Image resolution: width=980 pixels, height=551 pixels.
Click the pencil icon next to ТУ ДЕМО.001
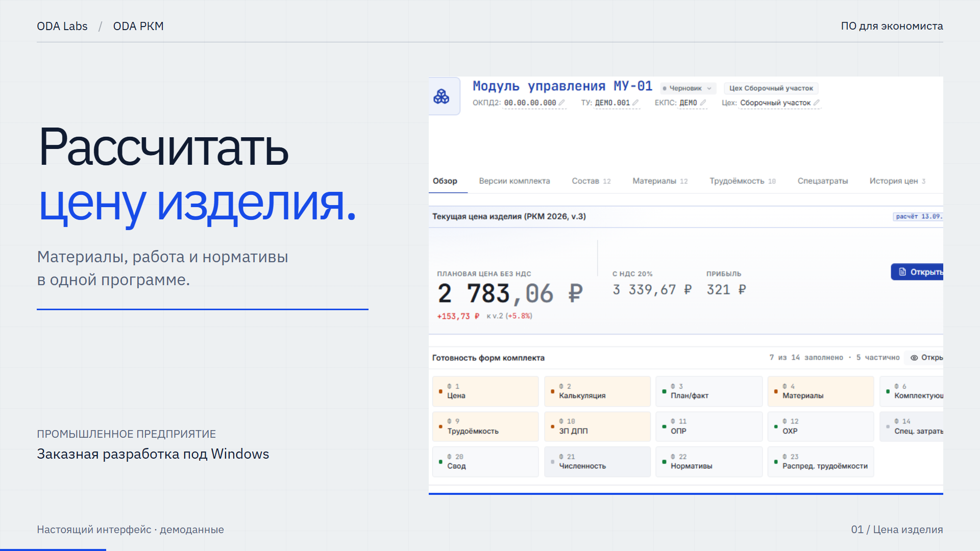tap(635, 103)
